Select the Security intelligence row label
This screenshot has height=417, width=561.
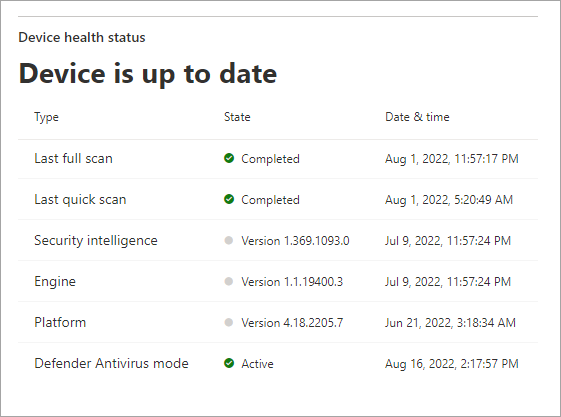coord(96,241)
